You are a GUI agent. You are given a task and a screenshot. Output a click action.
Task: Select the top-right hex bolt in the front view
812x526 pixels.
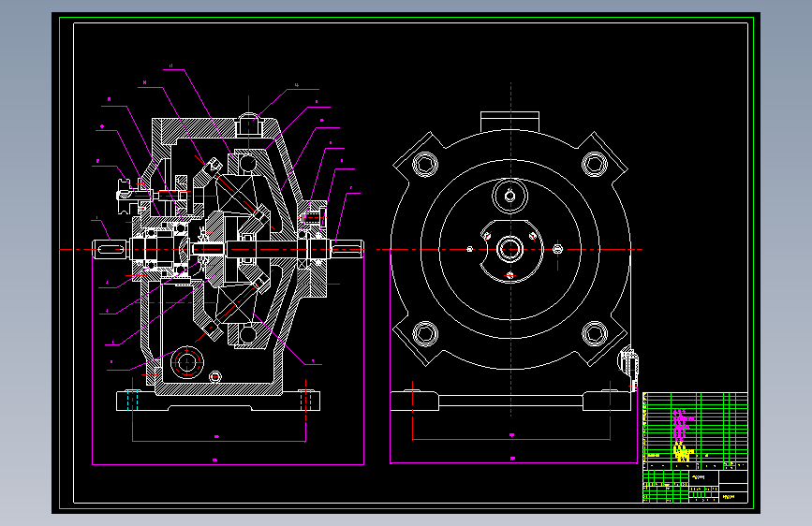point(595,164)
